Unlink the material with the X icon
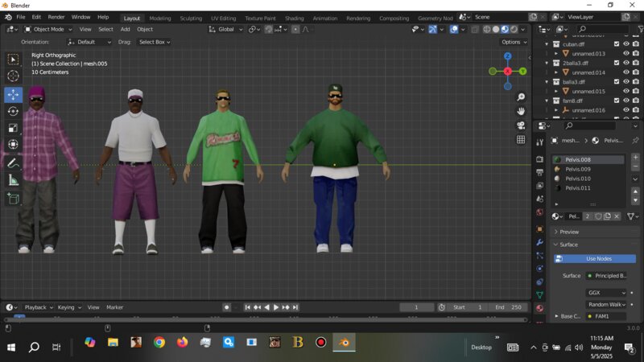644x362 pixels. [x=617, y=216]
